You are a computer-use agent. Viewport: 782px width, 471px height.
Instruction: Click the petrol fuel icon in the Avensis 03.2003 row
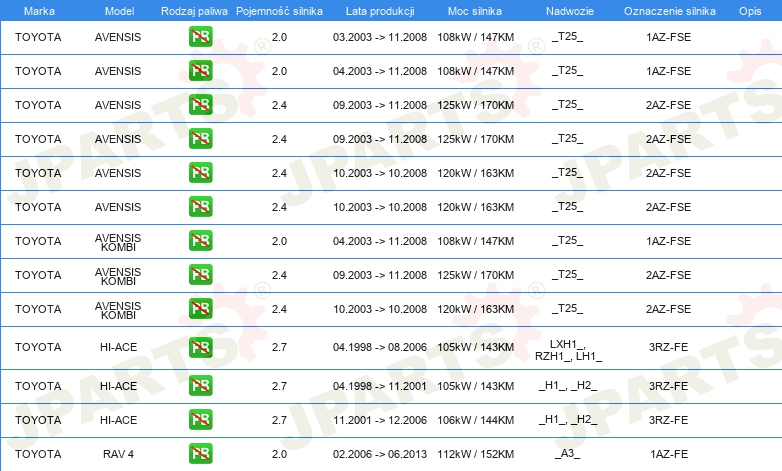(200, 37)
